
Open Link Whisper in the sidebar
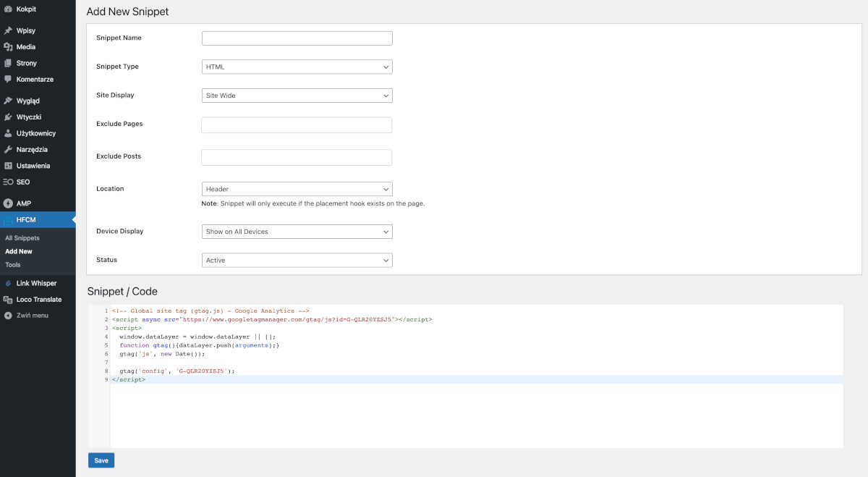[x=38, y=283]
